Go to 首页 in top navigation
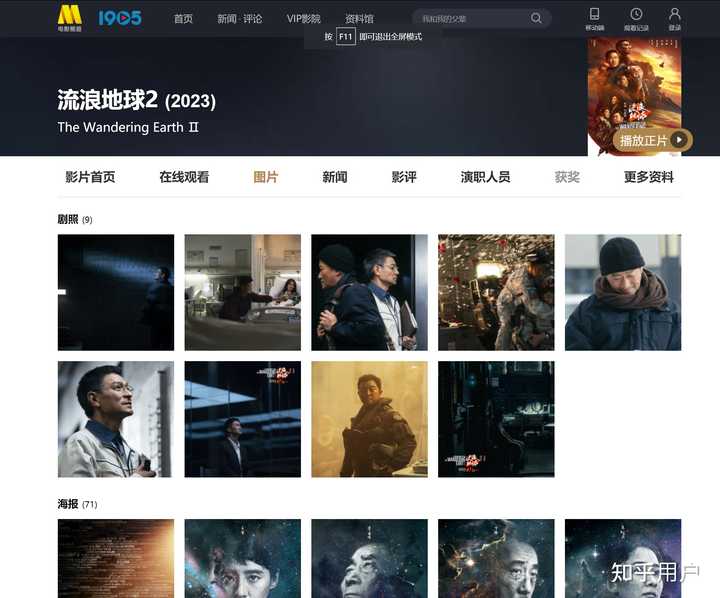The image size is (720, 598). 183,19
